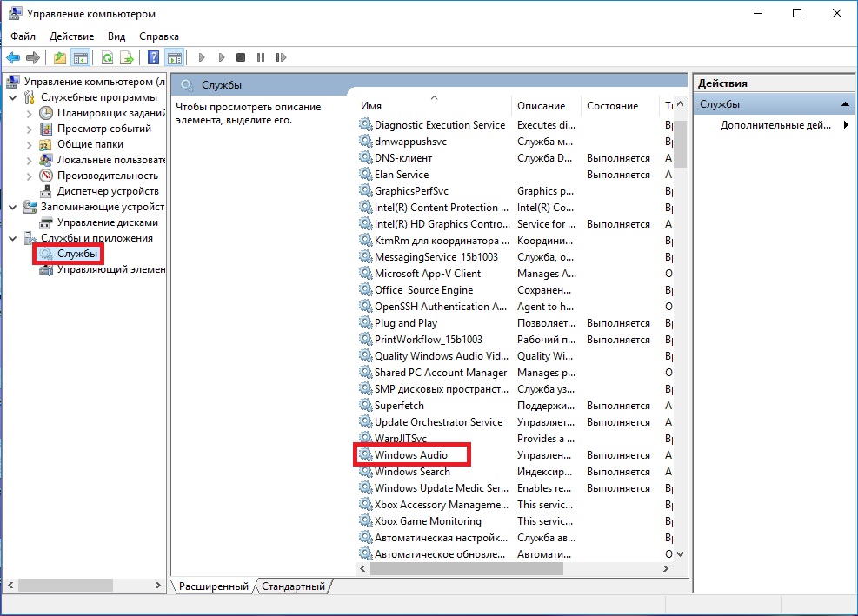Viewport: 858px width, 616px height.
Task: Click the Производительность icon
Action: (x=47, y=176)
